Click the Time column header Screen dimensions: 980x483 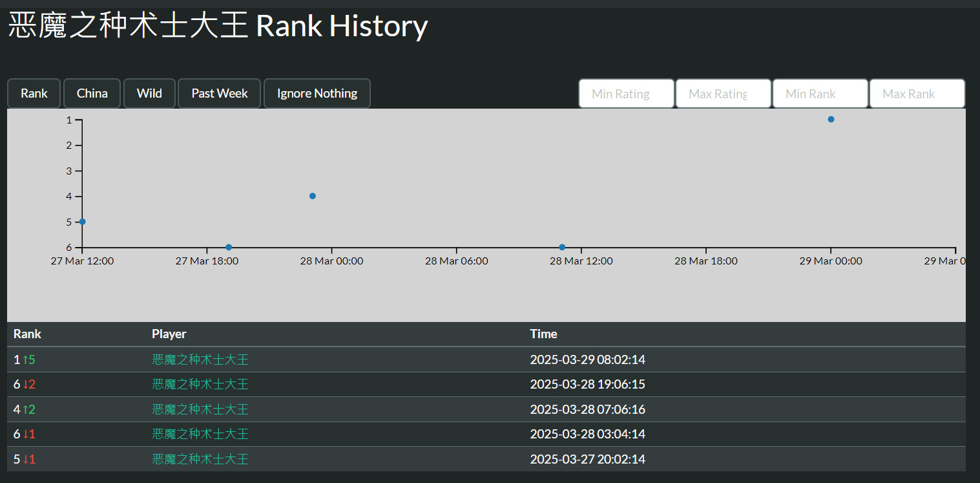[x=543, y=334]
